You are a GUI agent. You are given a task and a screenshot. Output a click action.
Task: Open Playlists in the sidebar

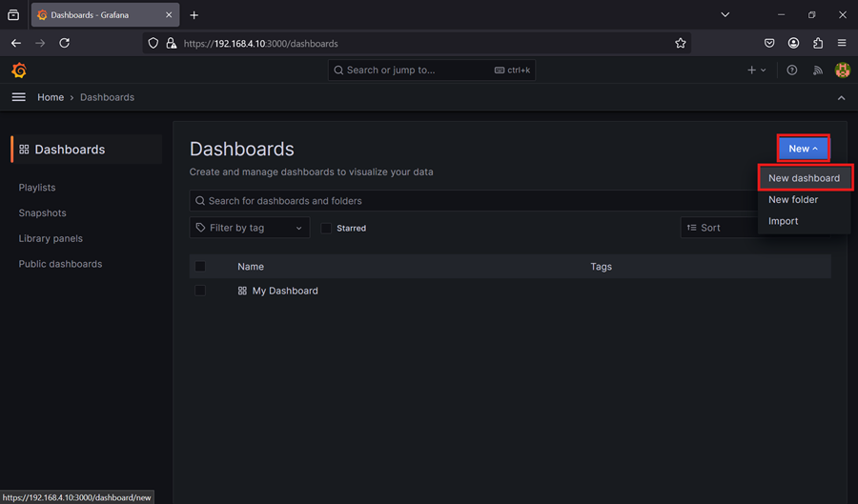[x=37, y=188]
